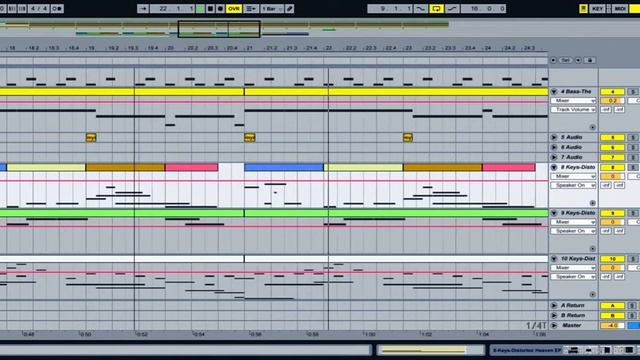This screenshot has height=360, width=640.
Task: Click the volume field 0.2 on 4 Bass-The
Action: tap(612, 100)
